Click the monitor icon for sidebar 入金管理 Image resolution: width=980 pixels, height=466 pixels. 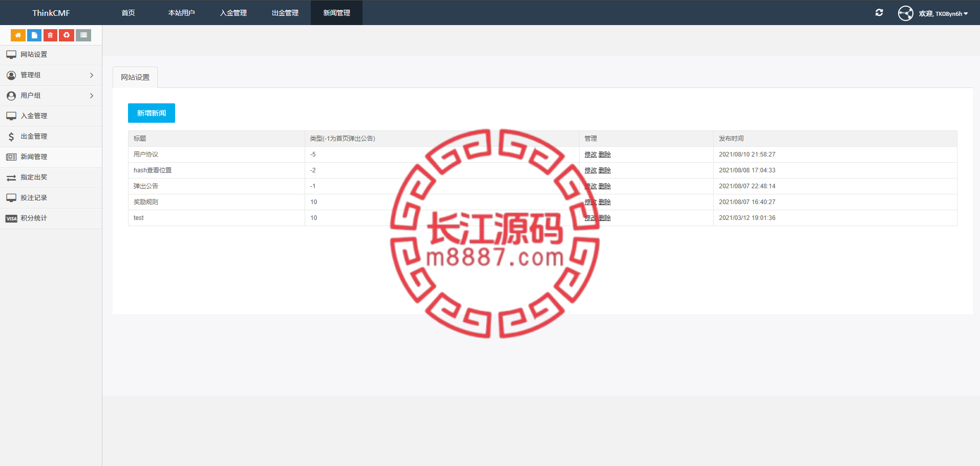tap(11, 116)
